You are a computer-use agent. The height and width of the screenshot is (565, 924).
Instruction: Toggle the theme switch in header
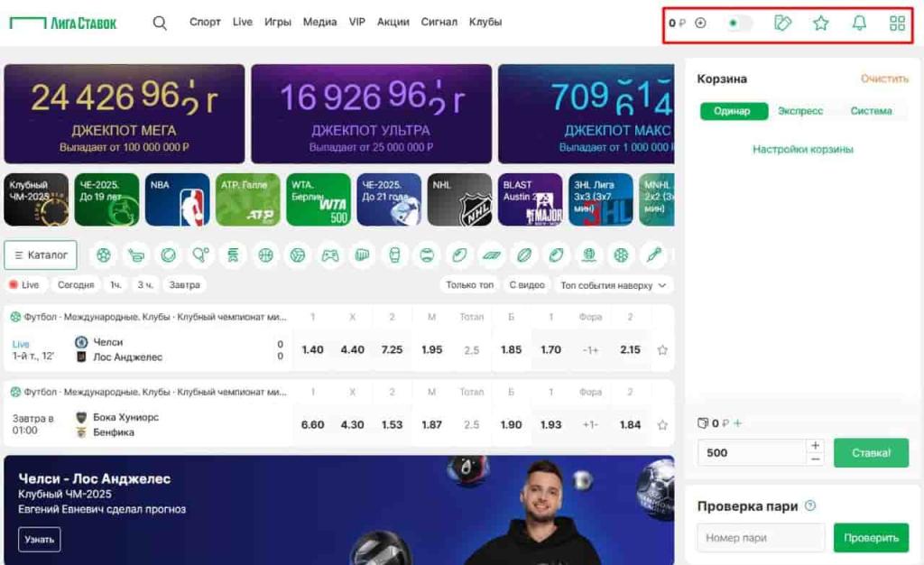click(739, 23)
